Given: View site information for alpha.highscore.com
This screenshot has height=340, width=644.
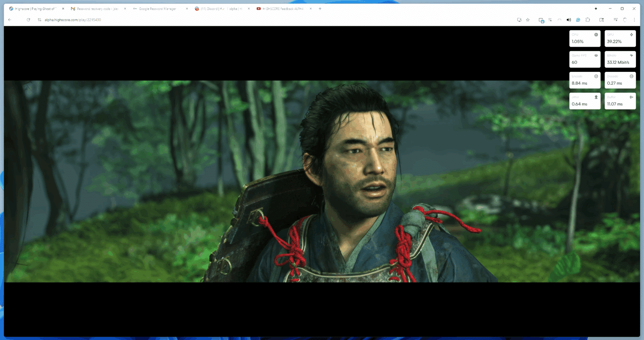Looking at the screenshot, I should 39,20.
